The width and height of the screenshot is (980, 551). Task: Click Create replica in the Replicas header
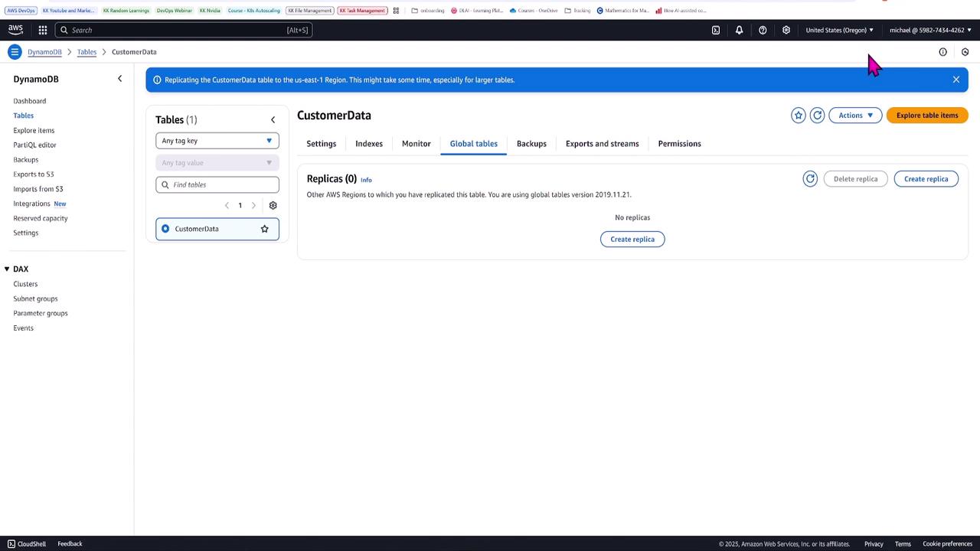(926, 179)
